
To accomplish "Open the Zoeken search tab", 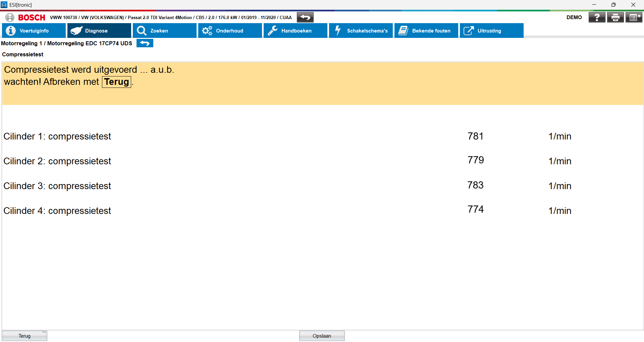I will [x=164, y=31].
